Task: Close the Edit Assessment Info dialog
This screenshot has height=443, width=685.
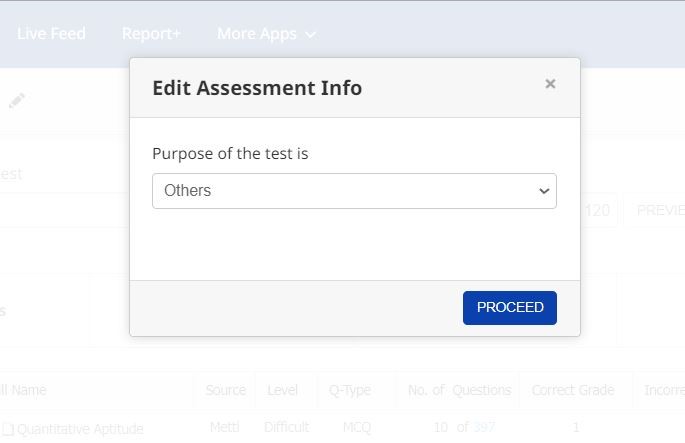Action: click(x=550, y=84)
